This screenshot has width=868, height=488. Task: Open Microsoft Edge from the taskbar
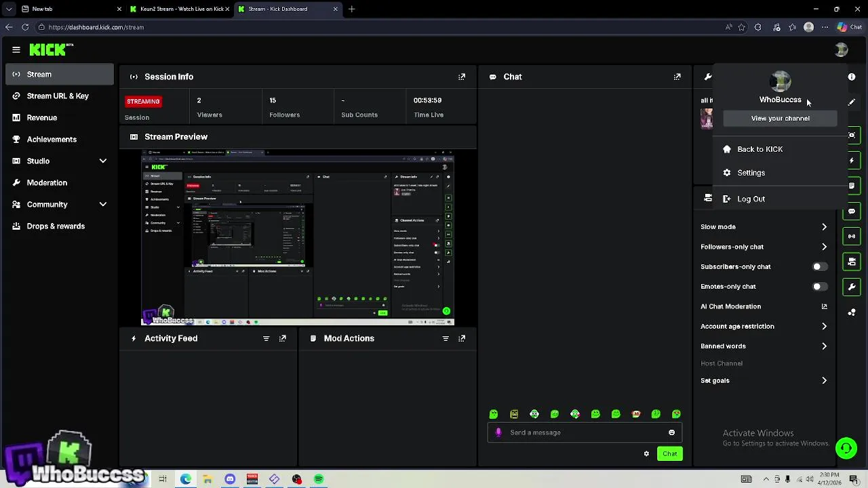pos(186,479)
